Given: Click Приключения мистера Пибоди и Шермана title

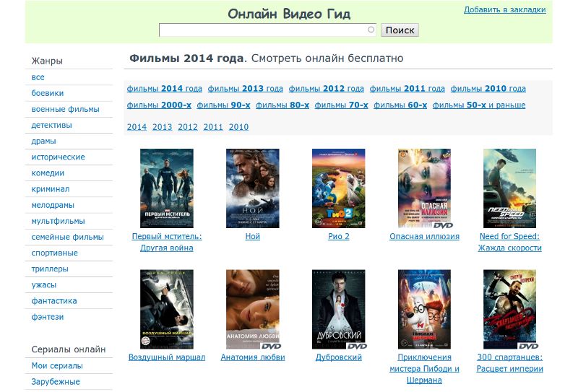Looking at the screenshot, I should tap(424, 369).
